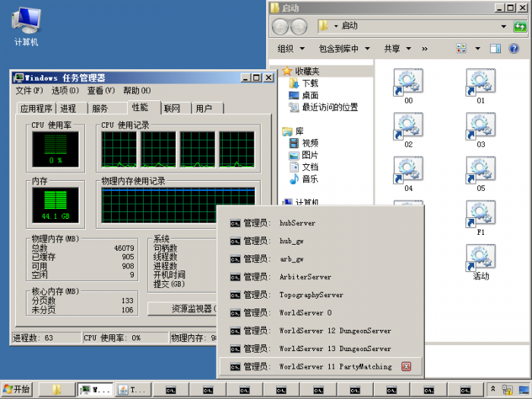The image size is (532, 399).
Task: Open the 文件(F) menu in Task Manager
Action: click(29, 90)
